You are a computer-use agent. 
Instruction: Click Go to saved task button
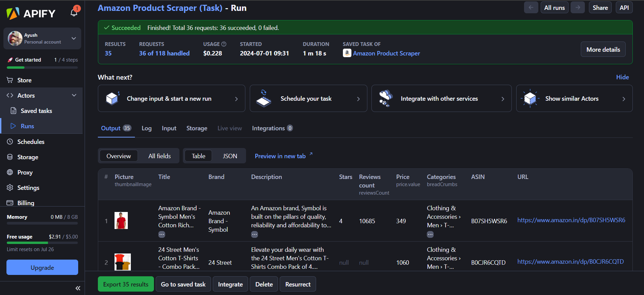(x=183, y=284)
